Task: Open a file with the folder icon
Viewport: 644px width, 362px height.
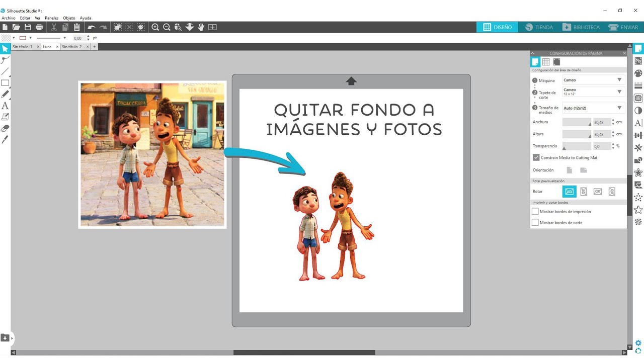Action: [x=16, y=27]
